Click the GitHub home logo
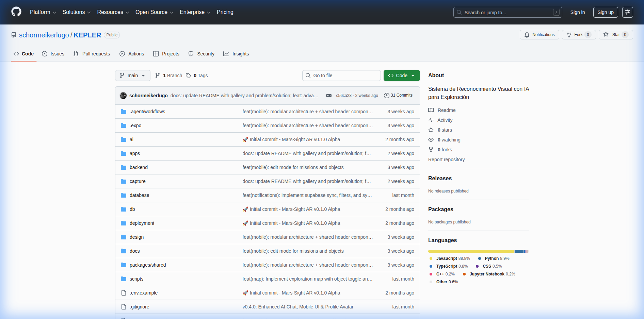644x319 pixels. (16, 12)
